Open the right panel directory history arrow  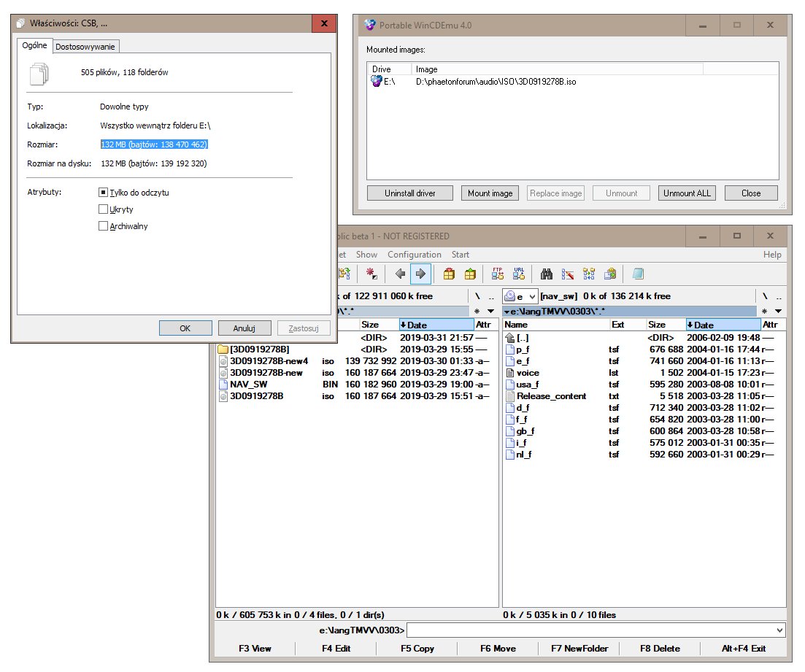coord(778,311)
